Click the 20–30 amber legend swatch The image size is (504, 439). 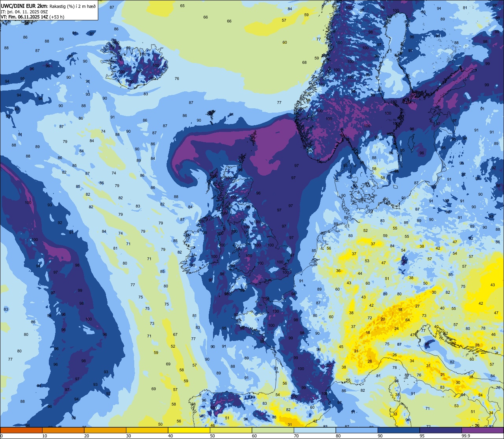(x=105, y=430)
